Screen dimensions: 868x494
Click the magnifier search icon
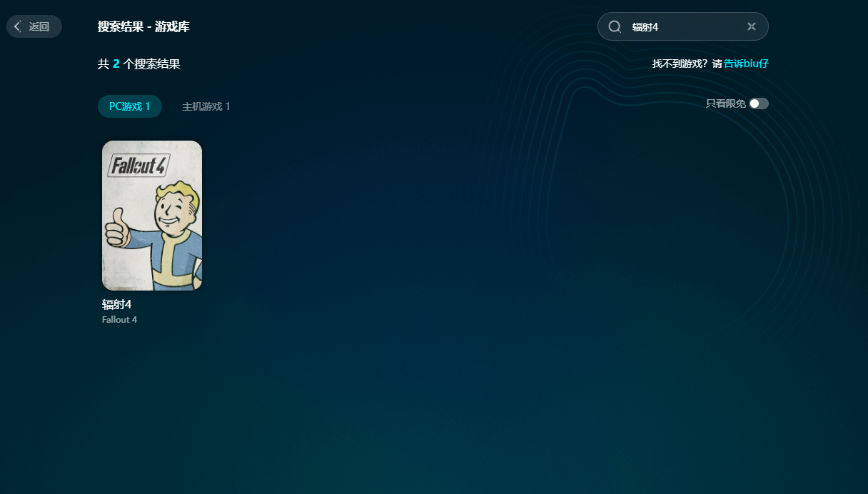tap(615, 26)
